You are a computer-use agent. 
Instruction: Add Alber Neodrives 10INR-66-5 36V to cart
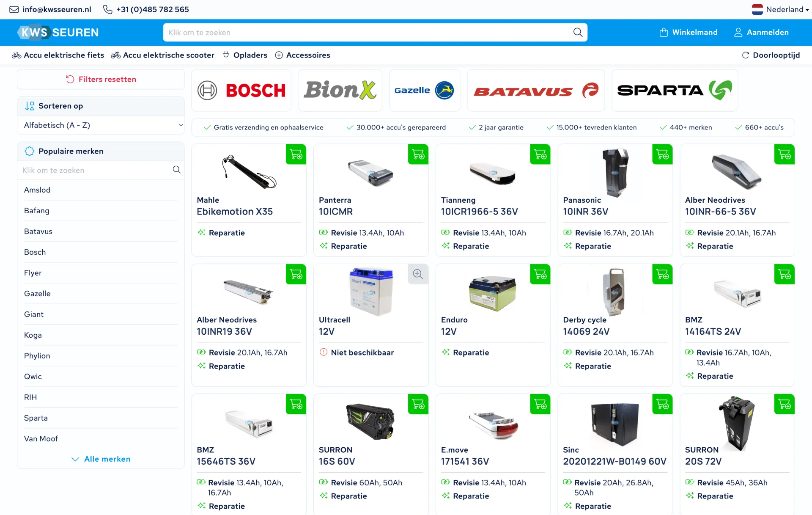pyautogui.click(x=785, y=154)
